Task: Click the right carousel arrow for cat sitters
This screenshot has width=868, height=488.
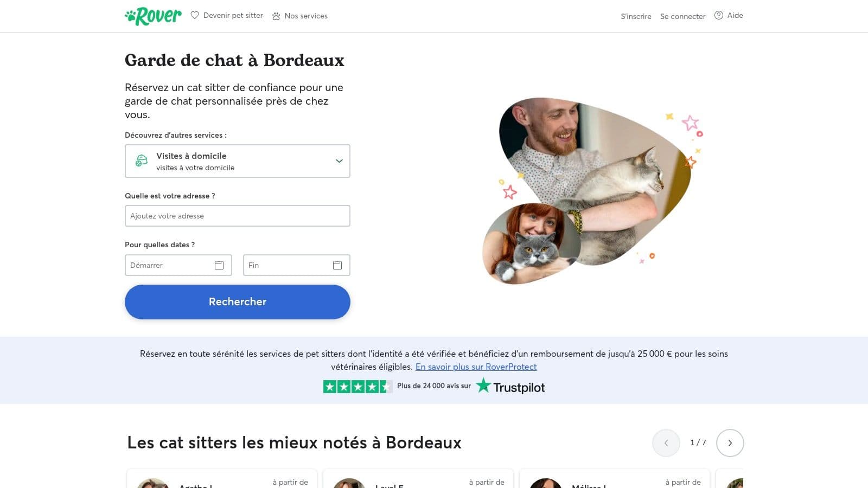Action: [730, 442]
